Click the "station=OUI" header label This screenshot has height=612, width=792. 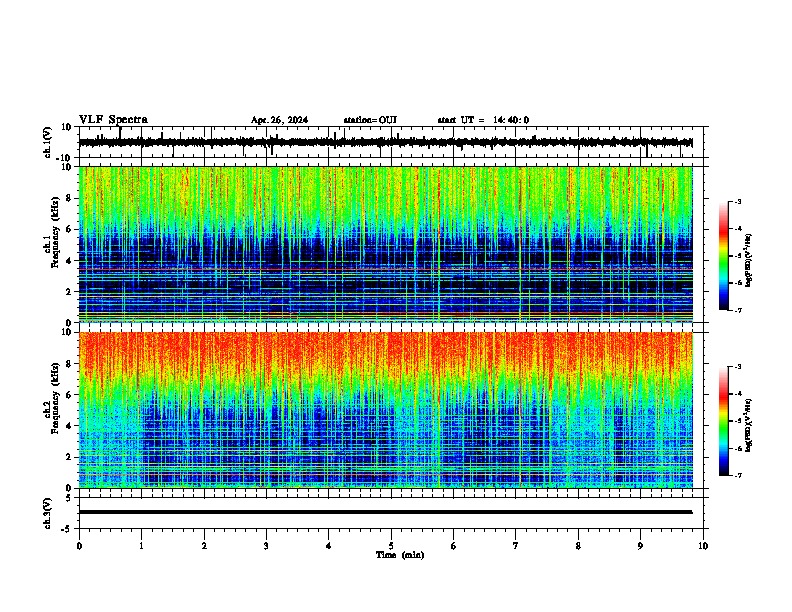coord(370,120)
